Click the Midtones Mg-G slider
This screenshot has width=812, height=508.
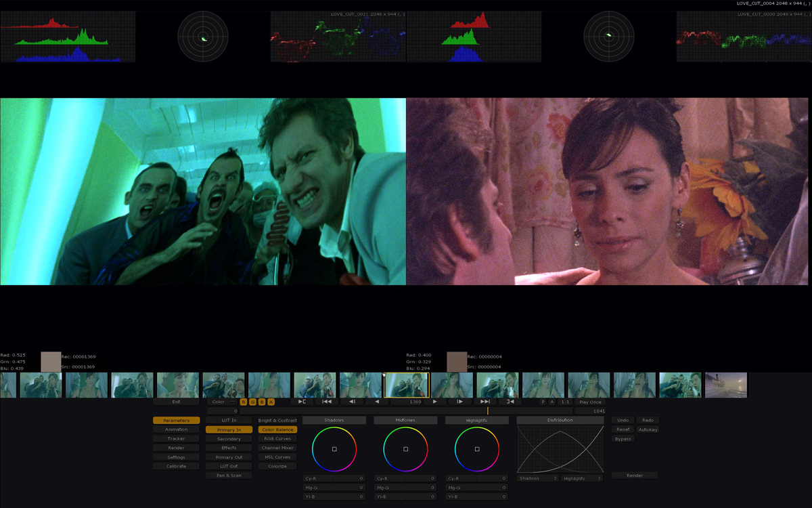pos(405,488)
